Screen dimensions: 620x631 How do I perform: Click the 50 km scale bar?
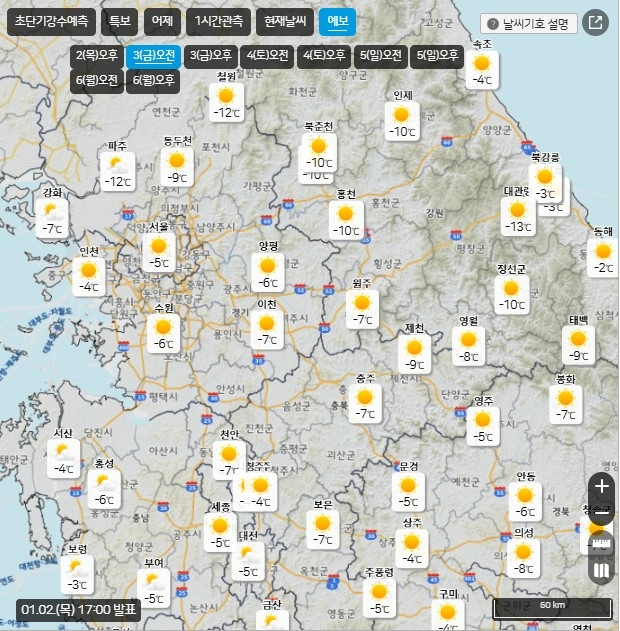tap(552, 608)
